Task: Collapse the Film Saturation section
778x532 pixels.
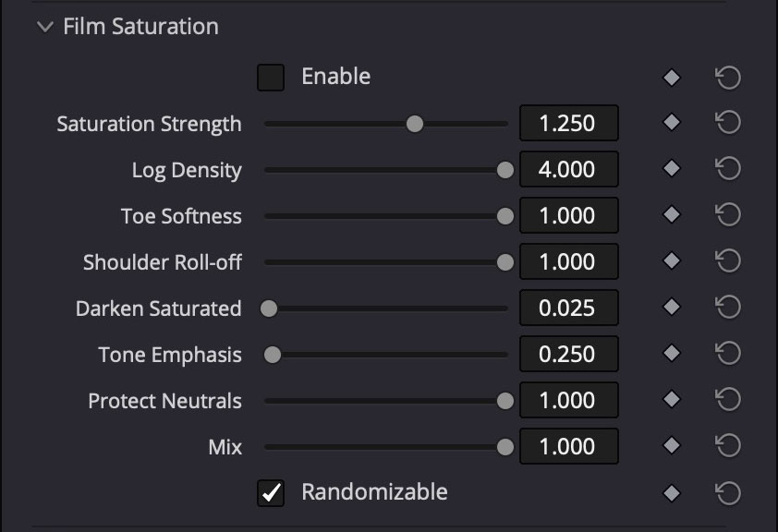Action: coord(44,27)
